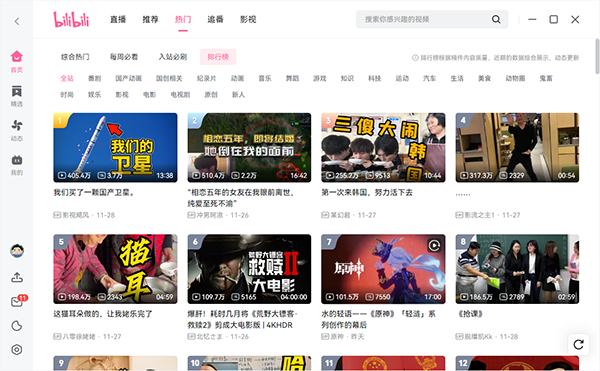Viewport: 600px width, 371px height.
Task: Filter ranking by 电视剧
Action: (180, 94)
